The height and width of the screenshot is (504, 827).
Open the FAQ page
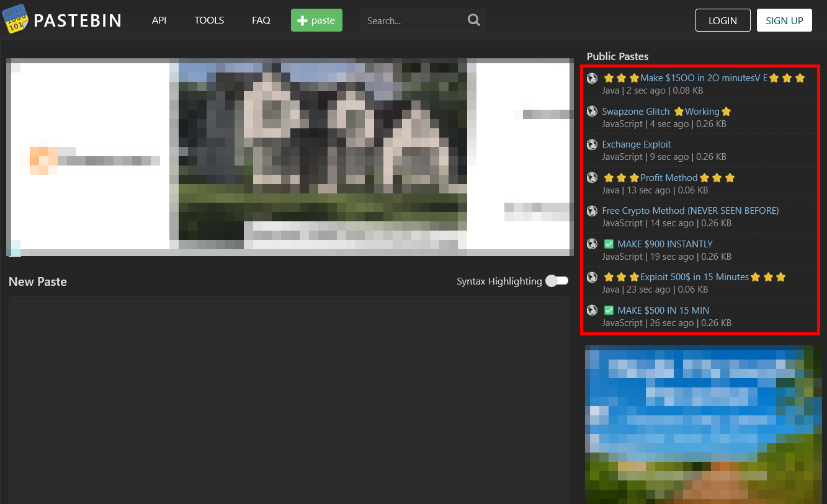tap(261, 20)
